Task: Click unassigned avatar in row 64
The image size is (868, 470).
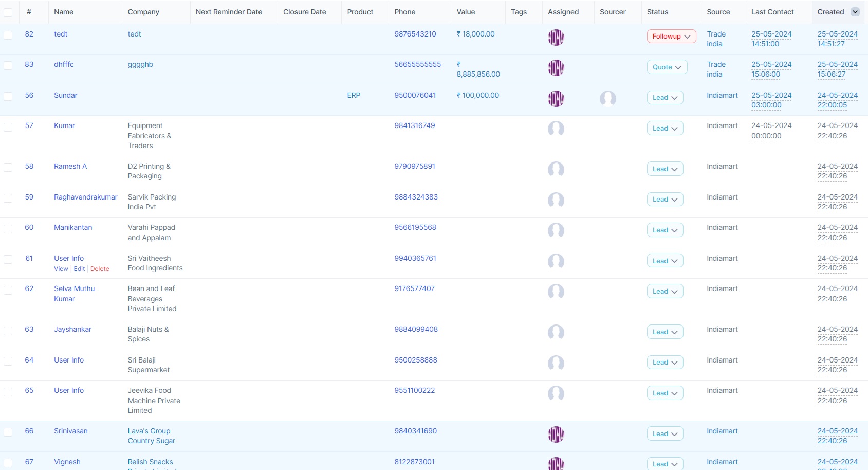Action: pyautogui.click(x=556, y=364)
